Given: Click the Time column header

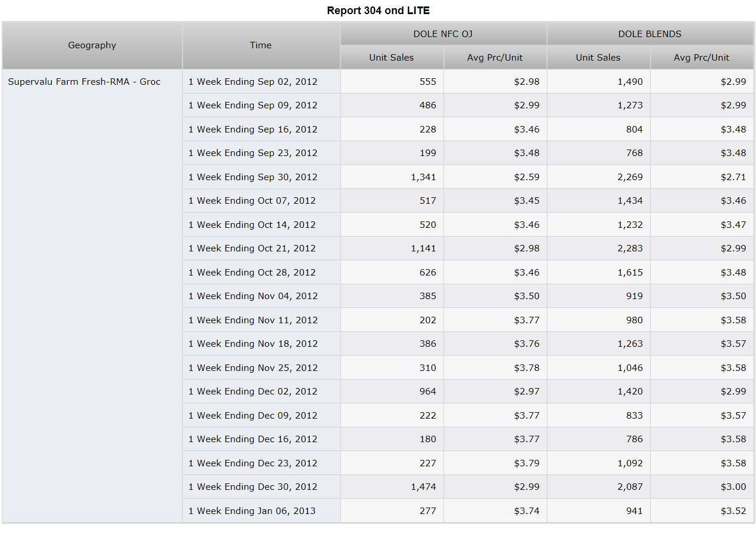Looking at the screenshot, I should click(x=261, y=45).
